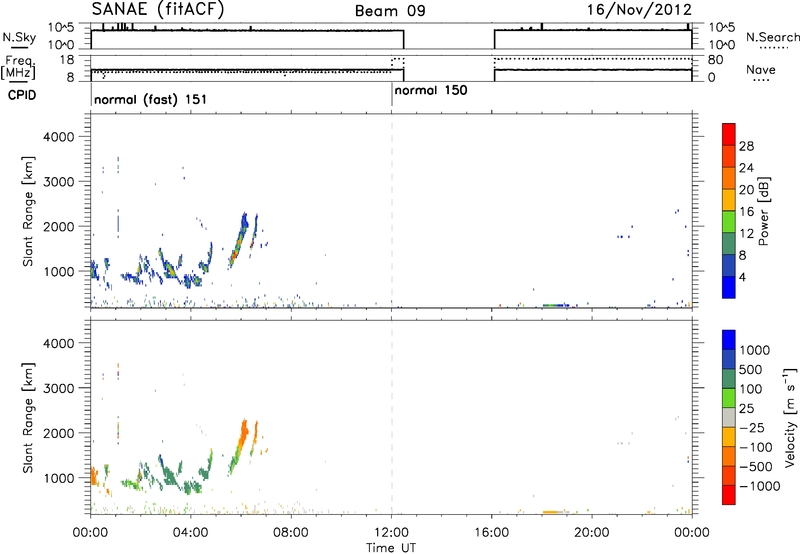The width and height of the screenshot is (800, 554).
Task: Select the Freq. [MHz] axis label
Action: click(18, 67)
